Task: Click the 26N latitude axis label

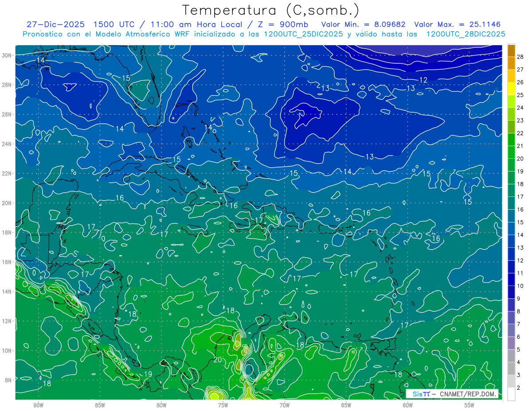Action: [x=7, y=114]
